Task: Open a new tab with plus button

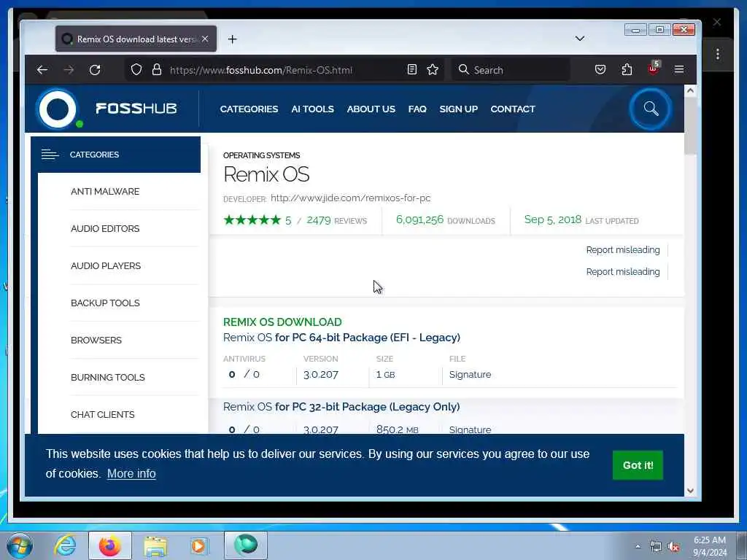Action: pyautogui.click(x=233, y=39)
